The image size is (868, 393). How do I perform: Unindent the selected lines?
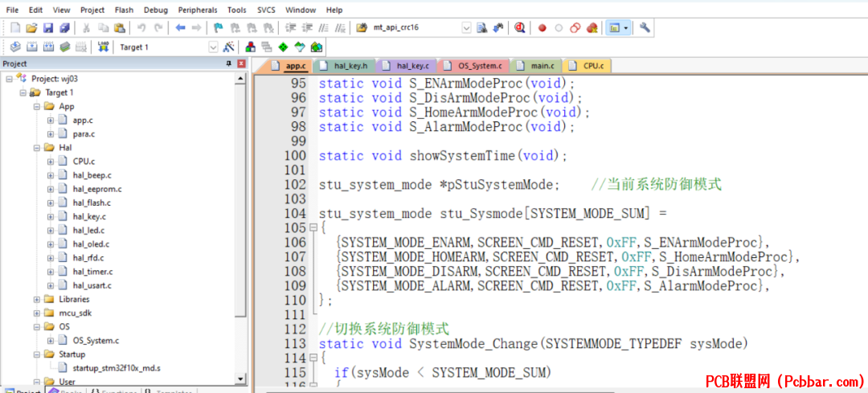pyautogui.click(x=308, y=27)
